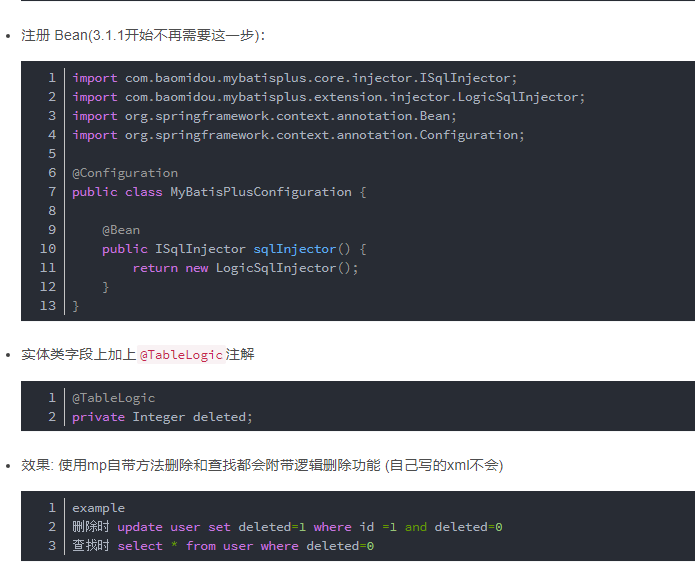Screen dimensions: 695x573
Task: Click the 'private Integer deleted;' code line
Action: (162, 417)
